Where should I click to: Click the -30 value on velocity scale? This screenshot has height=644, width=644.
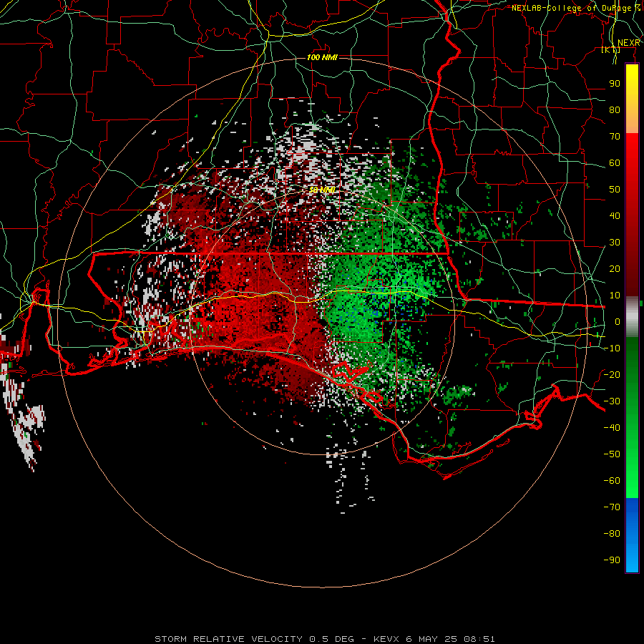click(612, 401)
